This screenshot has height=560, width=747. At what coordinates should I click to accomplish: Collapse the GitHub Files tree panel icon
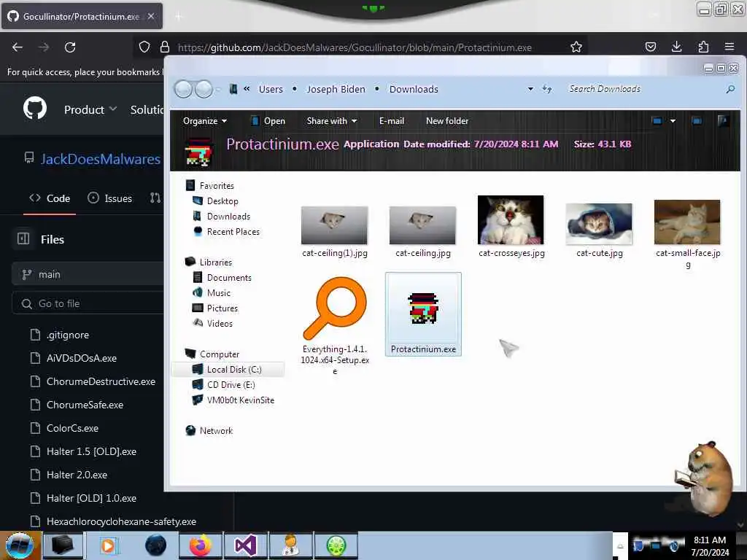pyautogui.click(x=23, y=238)
